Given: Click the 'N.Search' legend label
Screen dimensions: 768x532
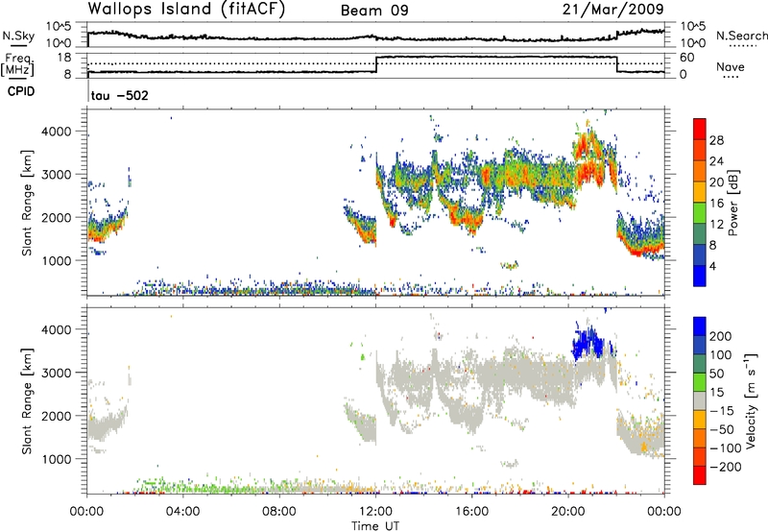Looking at the screenshot, I should tap(741, 36).
